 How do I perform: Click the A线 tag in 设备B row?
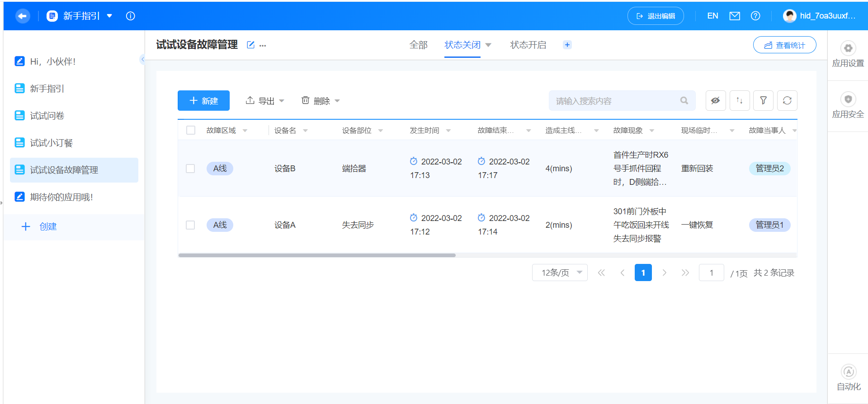point(220,169)
